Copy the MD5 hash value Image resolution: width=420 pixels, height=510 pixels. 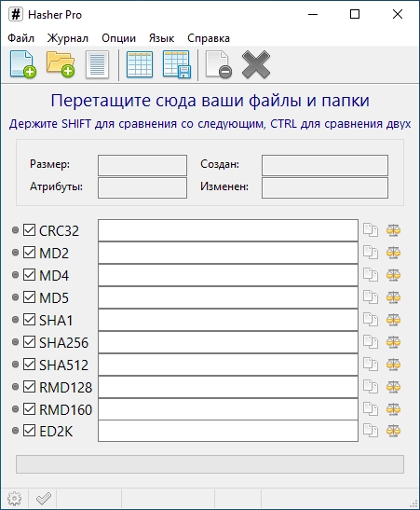click(371, 297)
